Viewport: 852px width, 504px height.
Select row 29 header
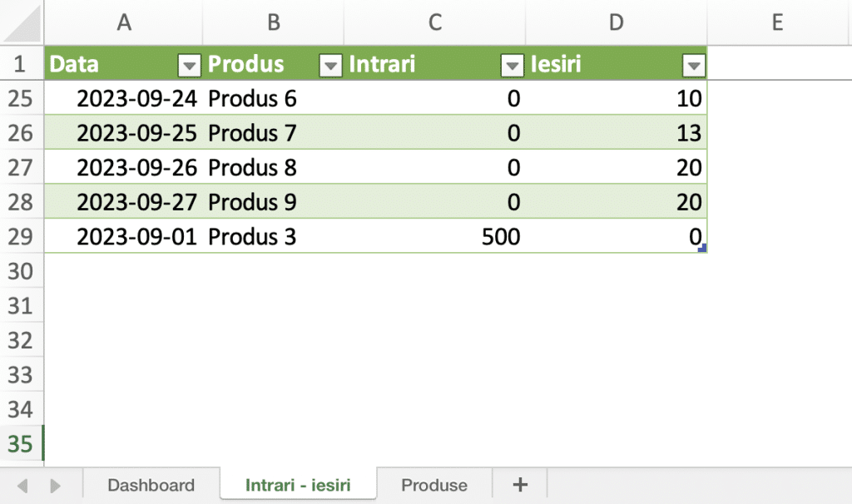pyautogui.click(x=21, y=237)
